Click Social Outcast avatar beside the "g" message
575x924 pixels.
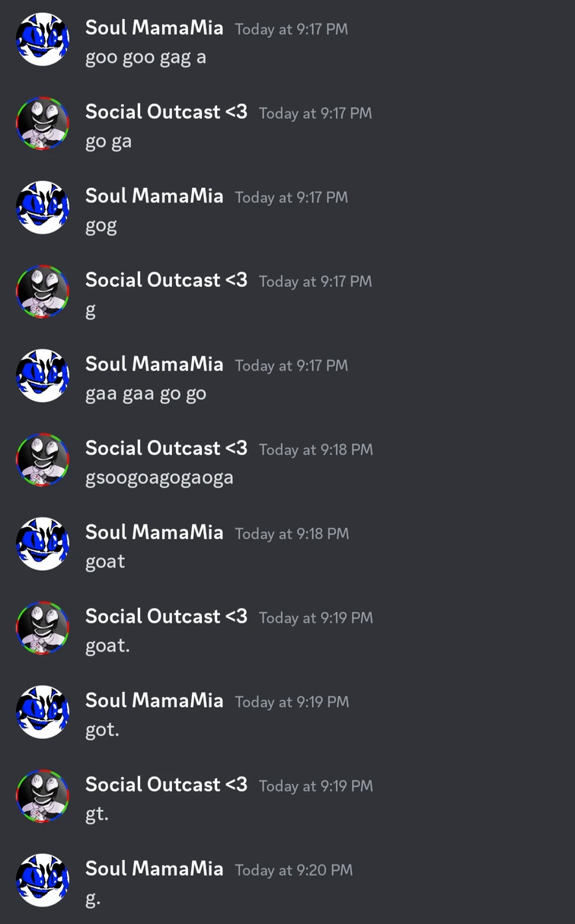[43, 292]
